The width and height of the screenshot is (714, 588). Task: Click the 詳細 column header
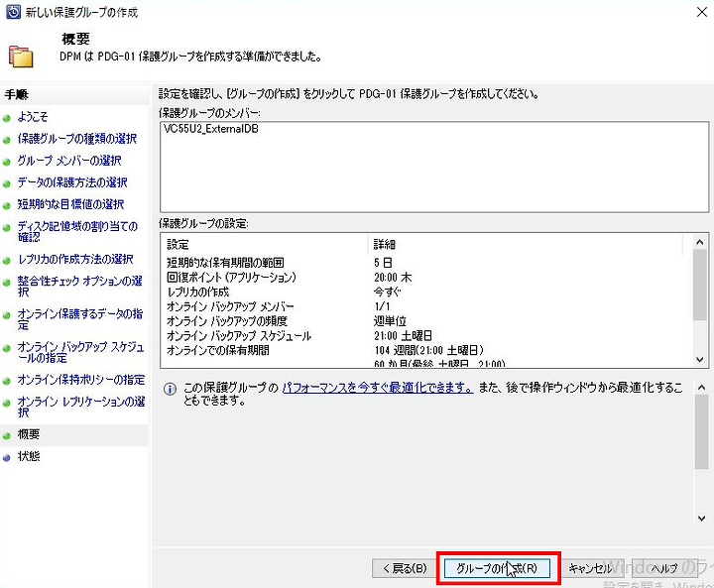[x=385, y=245]
